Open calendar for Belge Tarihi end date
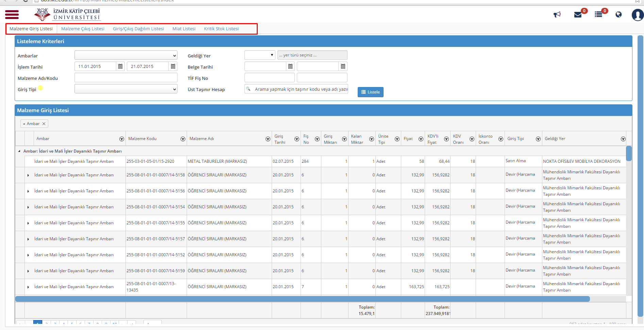 [343, 66]
